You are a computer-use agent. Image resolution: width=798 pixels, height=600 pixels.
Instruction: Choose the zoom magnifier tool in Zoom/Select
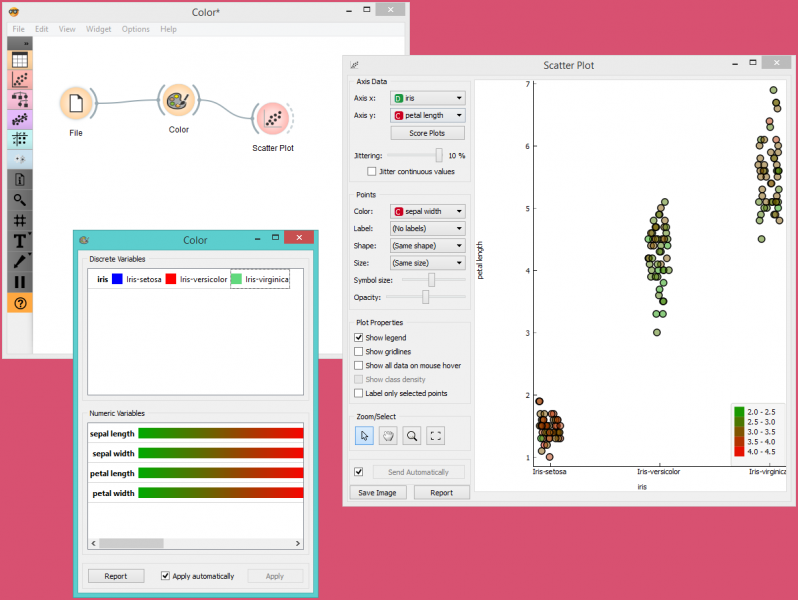(412, 436)
